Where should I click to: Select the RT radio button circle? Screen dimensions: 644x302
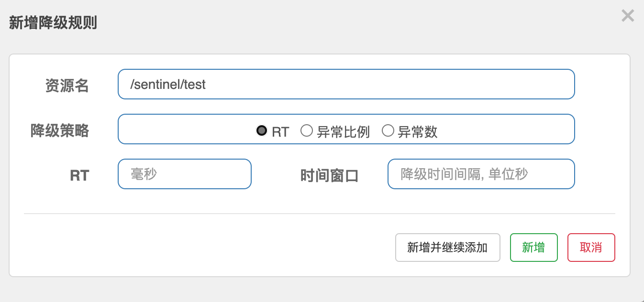tap(262, 130)
